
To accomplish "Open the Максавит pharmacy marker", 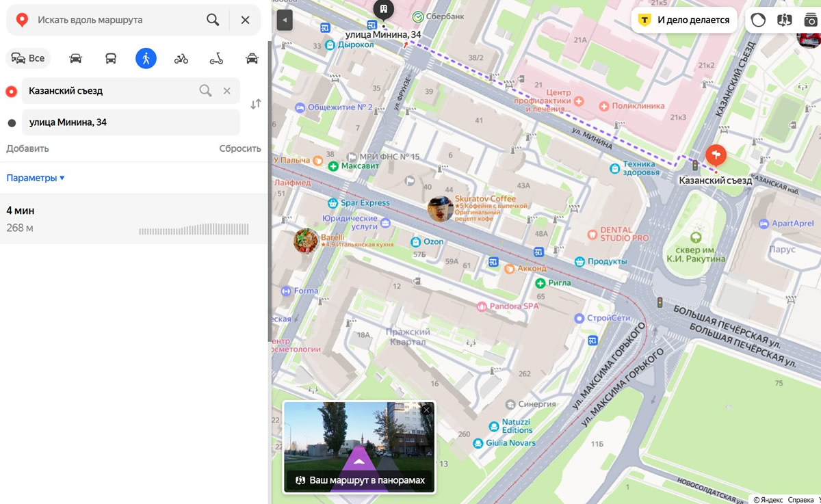I will click(x=333, y=166).
